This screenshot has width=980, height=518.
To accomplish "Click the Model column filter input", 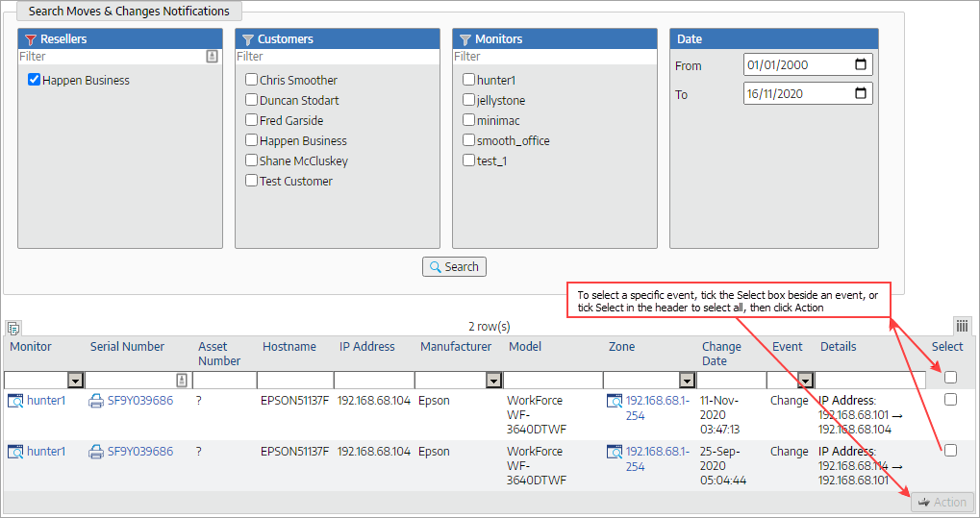I will pos(553,380).
